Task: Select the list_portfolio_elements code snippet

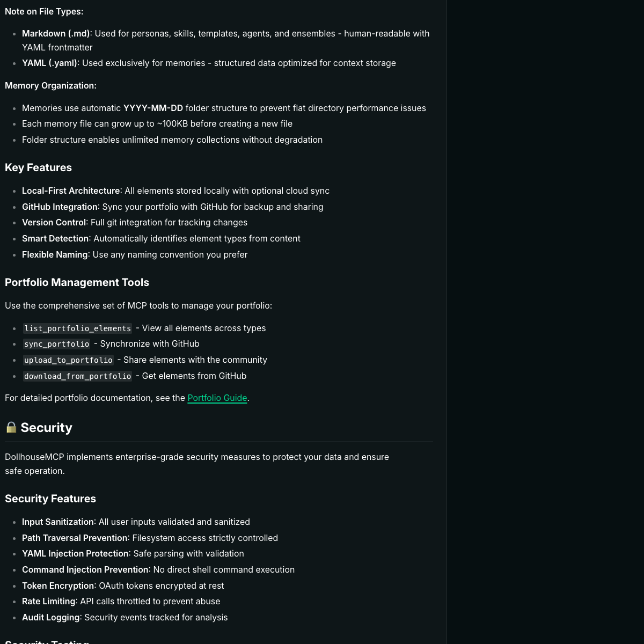Action: pyautogui.click(x=77, y=328)
